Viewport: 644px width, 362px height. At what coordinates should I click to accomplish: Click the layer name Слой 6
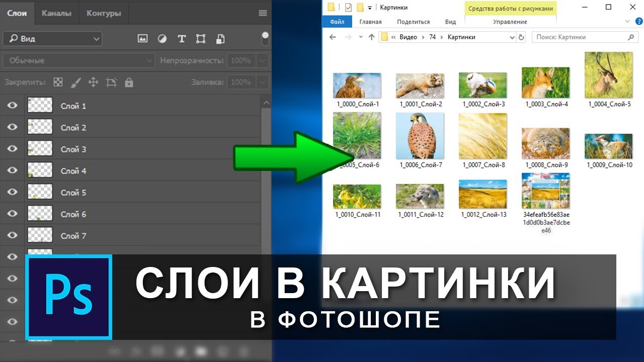73,214
